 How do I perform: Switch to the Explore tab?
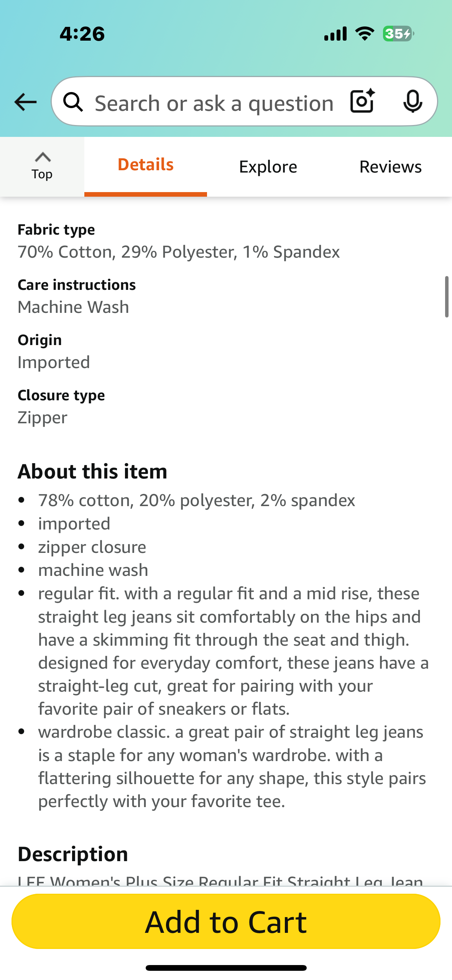click(268, 167)
